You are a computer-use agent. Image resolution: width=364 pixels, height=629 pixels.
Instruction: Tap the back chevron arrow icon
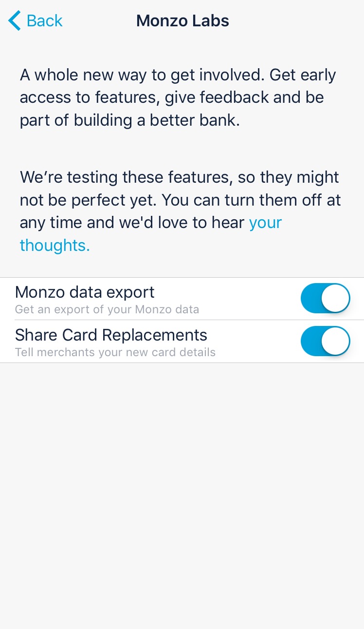tap(15, 21)
